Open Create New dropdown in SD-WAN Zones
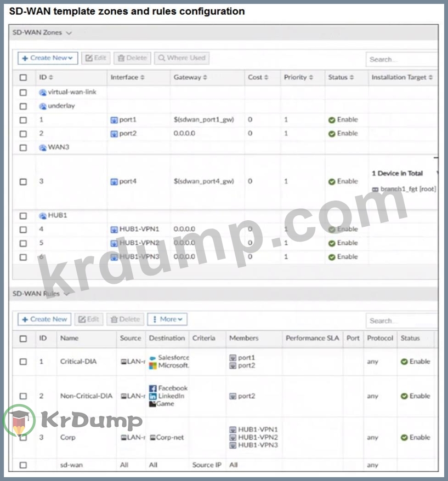 click(x=48, y=58)
